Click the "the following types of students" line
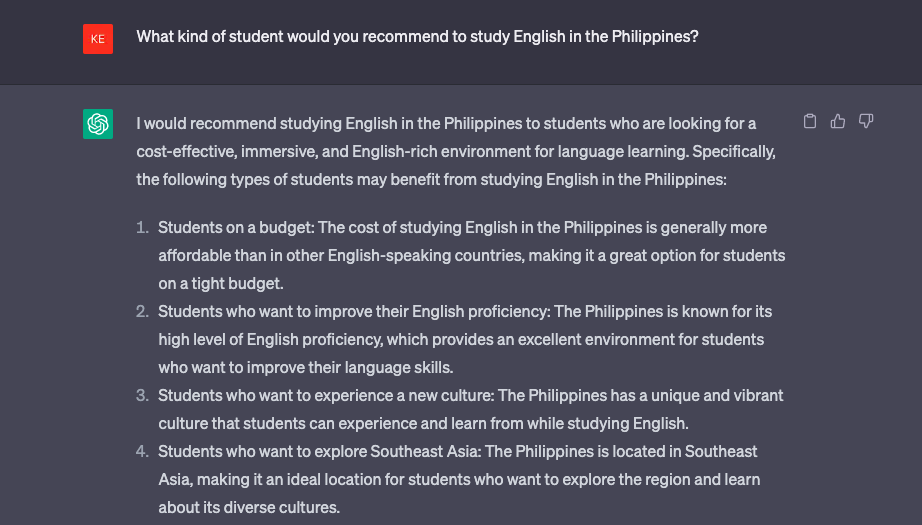This screenshot has height=525, width=922. [x=432, y=179]
